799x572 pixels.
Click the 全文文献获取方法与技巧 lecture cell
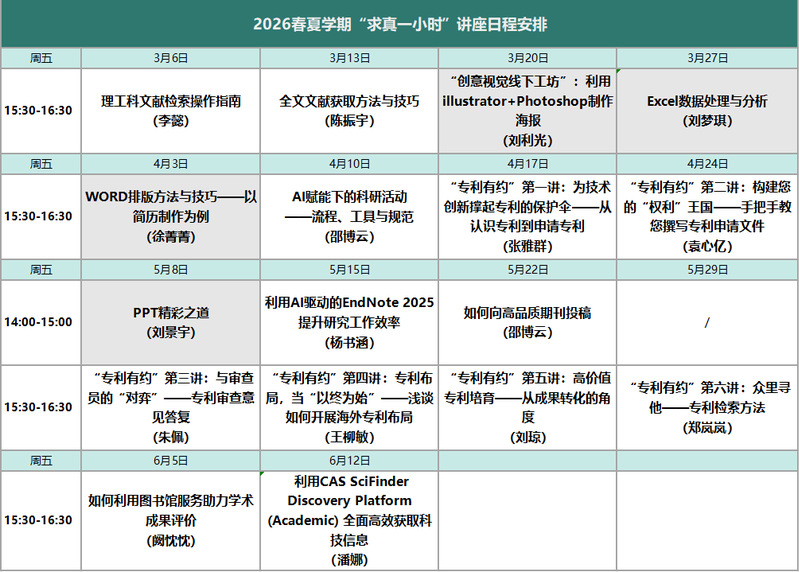pyautogui.click(x=349, y=110)
